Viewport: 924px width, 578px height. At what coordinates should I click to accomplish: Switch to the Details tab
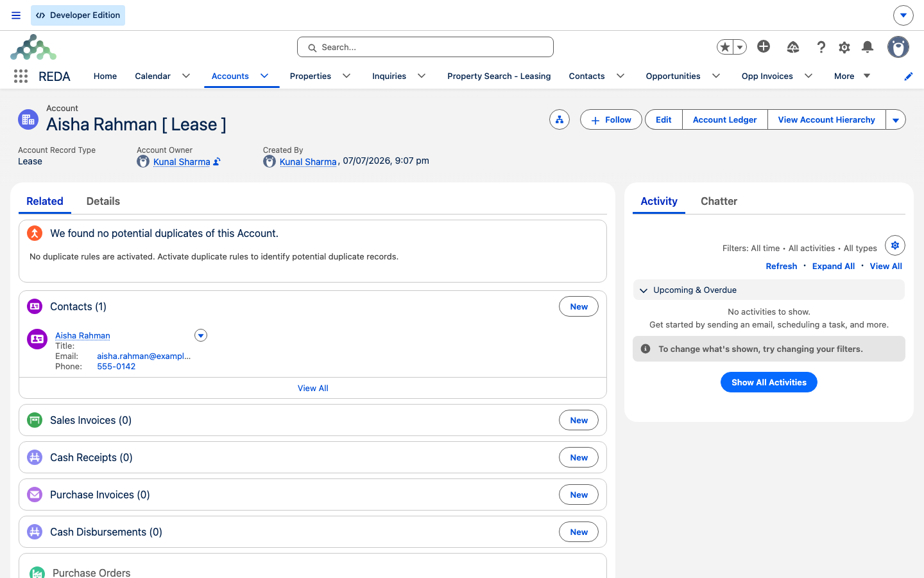(x=103, y=201)
